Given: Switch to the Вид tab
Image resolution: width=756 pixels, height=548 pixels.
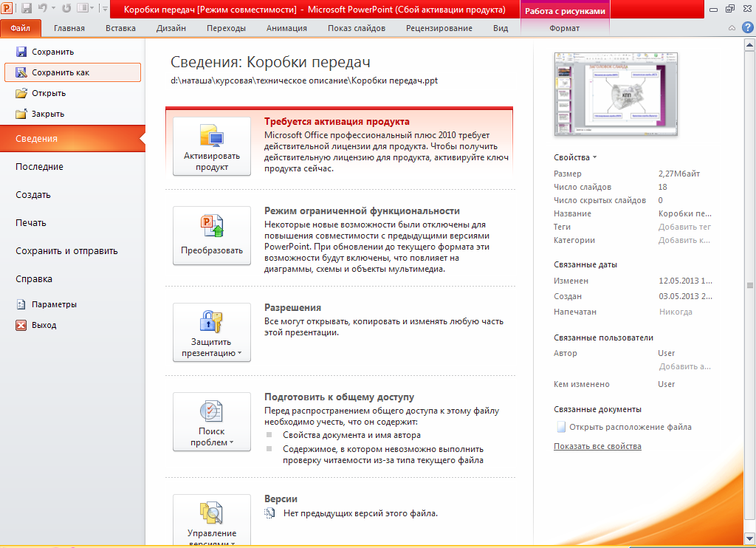Looking at the screenshot, I should (501, 28).
